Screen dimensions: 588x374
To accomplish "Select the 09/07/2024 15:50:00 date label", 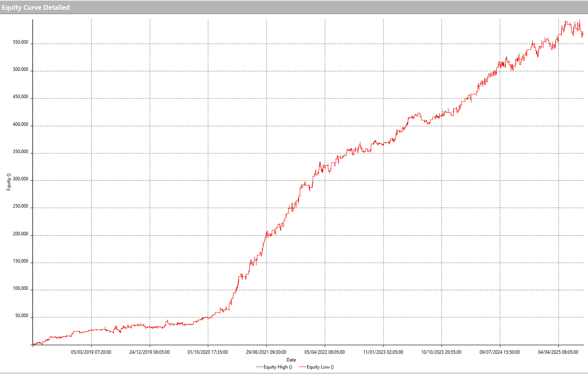I will pos(500,352).
